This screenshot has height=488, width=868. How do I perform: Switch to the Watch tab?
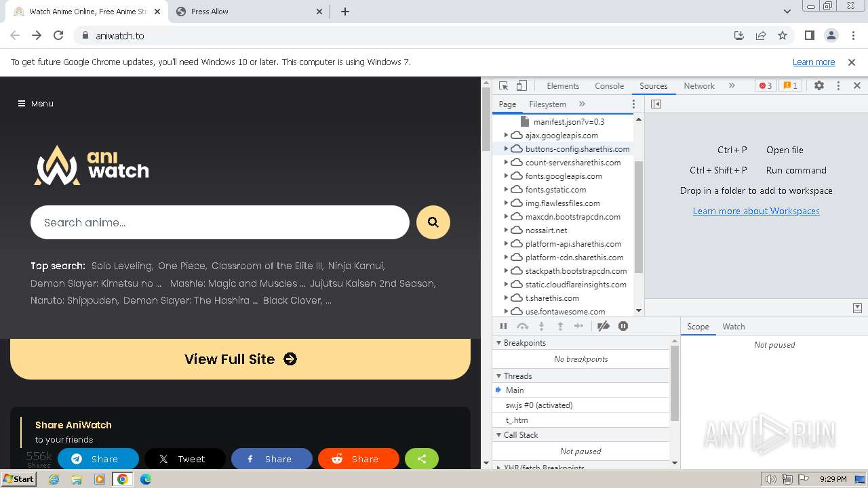pyautogui.click(x=734, y=327)
